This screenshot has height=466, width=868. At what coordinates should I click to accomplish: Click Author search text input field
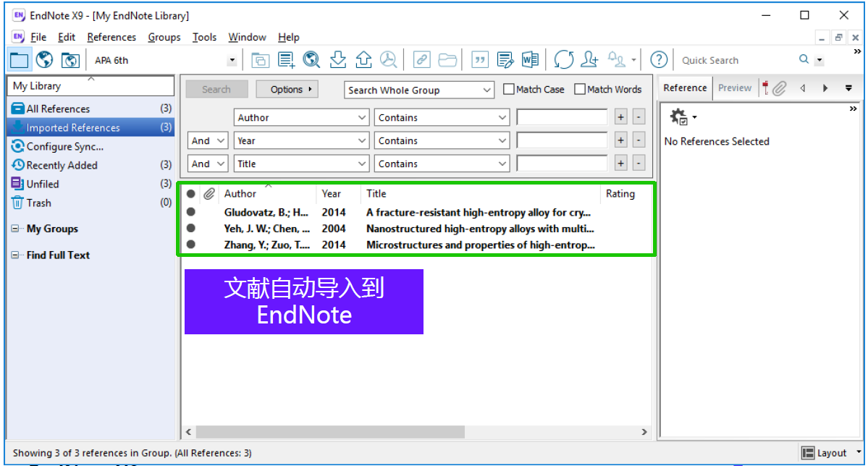coord(562,117)
